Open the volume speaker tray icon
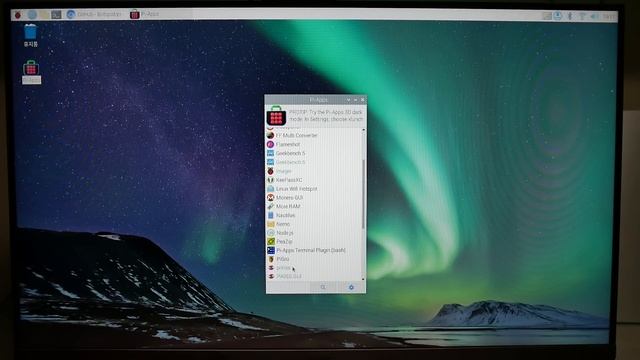 (x=594, y=16)
